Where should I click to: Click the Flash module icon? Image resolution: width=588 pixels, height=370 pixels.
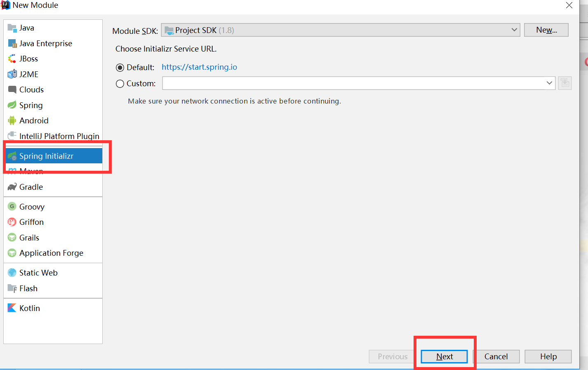tap(12, 288)
